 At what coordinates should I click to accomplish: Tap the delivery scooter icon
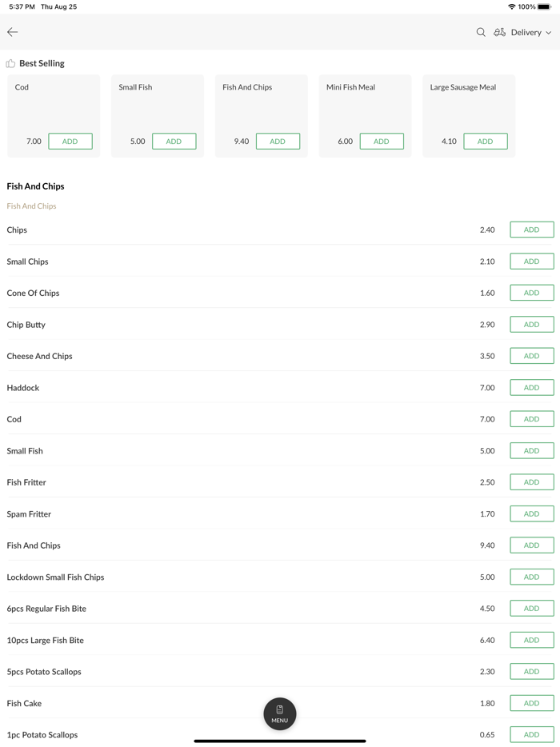(499, 32)
